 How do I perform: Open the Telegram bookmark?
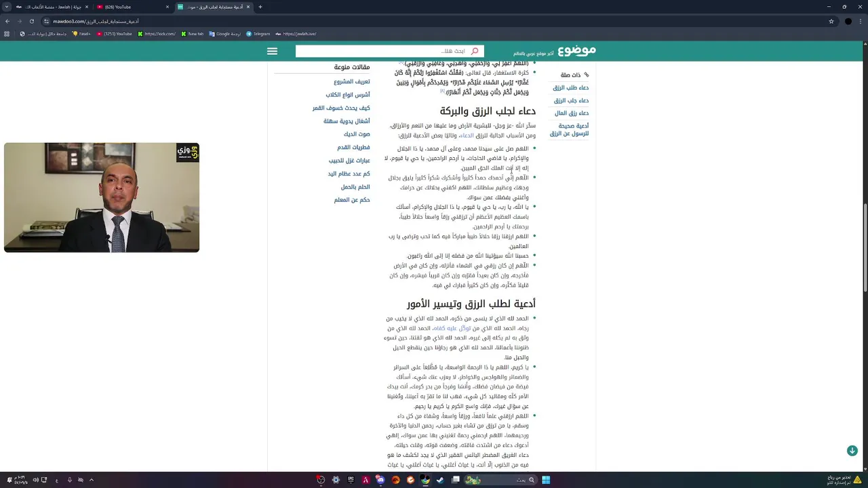(x=258, y=33)
